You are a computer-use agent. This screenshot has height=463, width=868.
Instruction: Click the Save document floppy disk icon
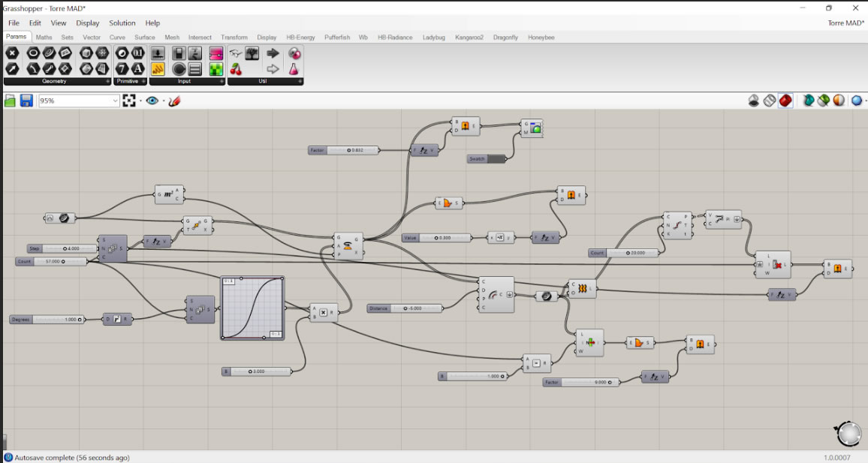[x=26, y=101]
